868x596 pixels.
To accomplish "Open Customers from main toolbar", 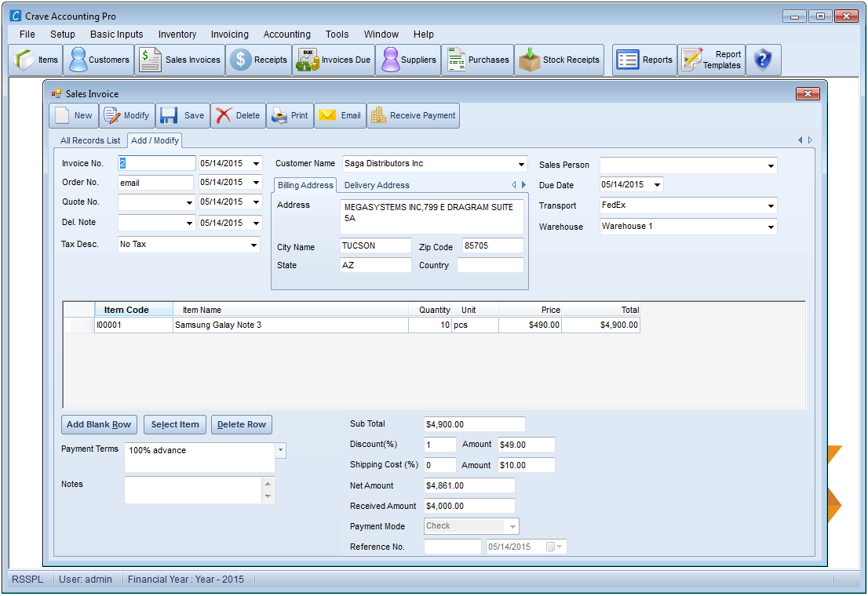I will pyautogui.click(x=99, y=60).
